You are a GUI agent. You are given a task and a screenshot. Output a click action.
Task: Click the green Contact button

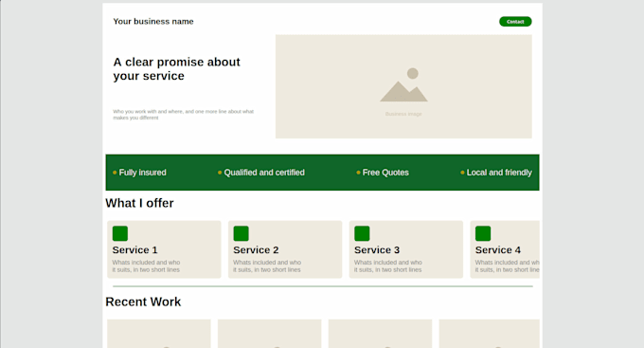515,22
